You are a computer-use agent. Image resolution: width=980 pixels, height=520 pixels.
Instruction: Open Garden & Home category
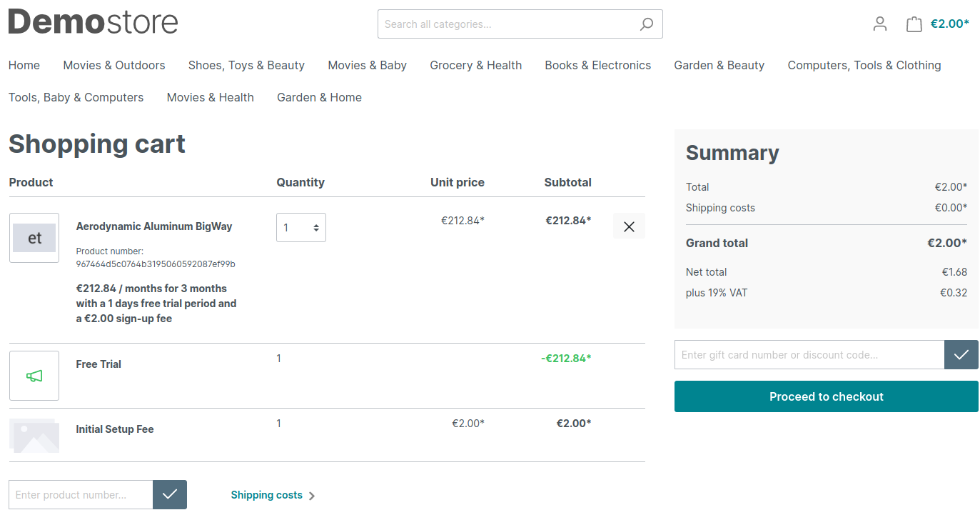click(x=319, y=97)
